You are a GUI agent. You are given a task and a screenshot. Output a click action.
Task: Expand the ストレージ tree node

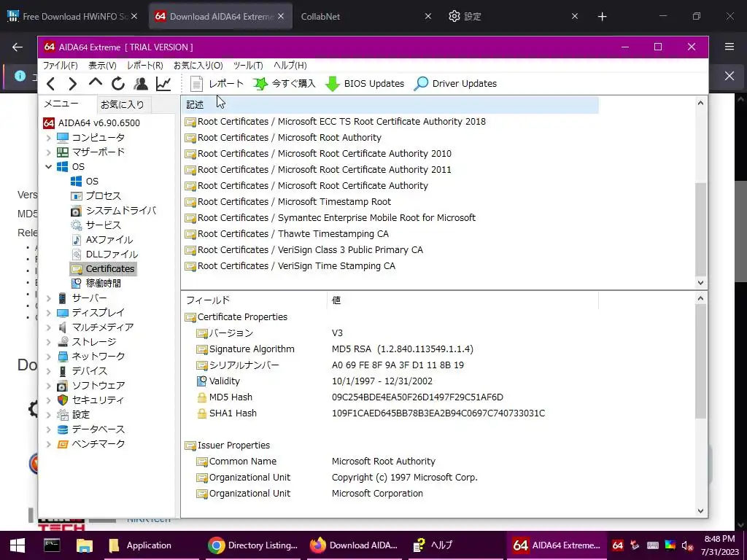click(48, 343)
